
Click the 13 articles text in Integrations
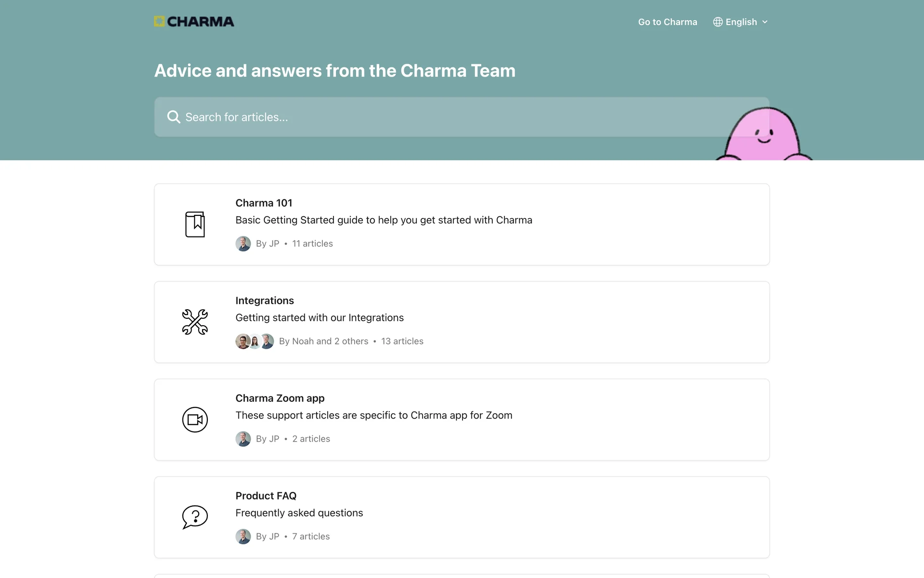coord(402,341)
